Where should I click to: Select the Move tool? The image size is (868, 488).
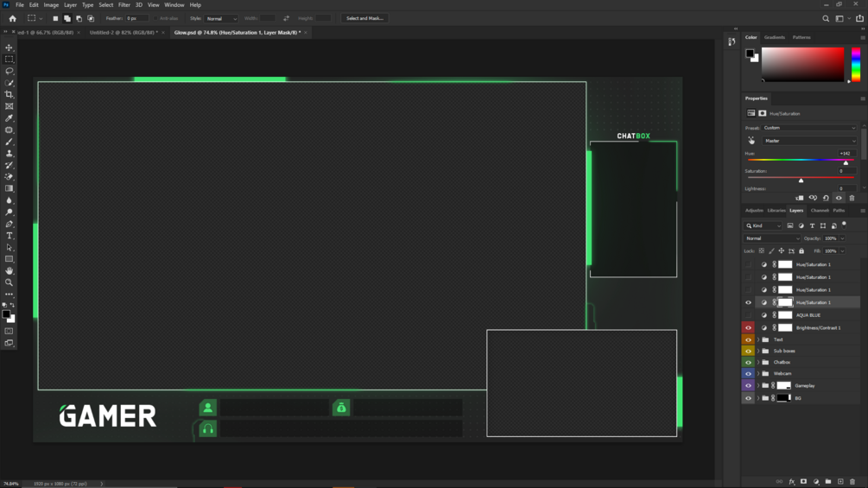(x=9, y=48)
